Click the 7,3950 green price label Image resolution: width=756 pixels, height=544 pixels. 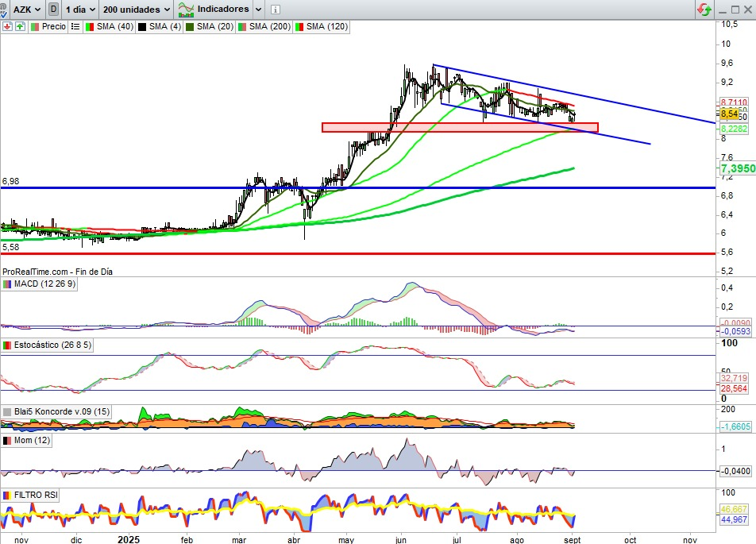[738, 168]
